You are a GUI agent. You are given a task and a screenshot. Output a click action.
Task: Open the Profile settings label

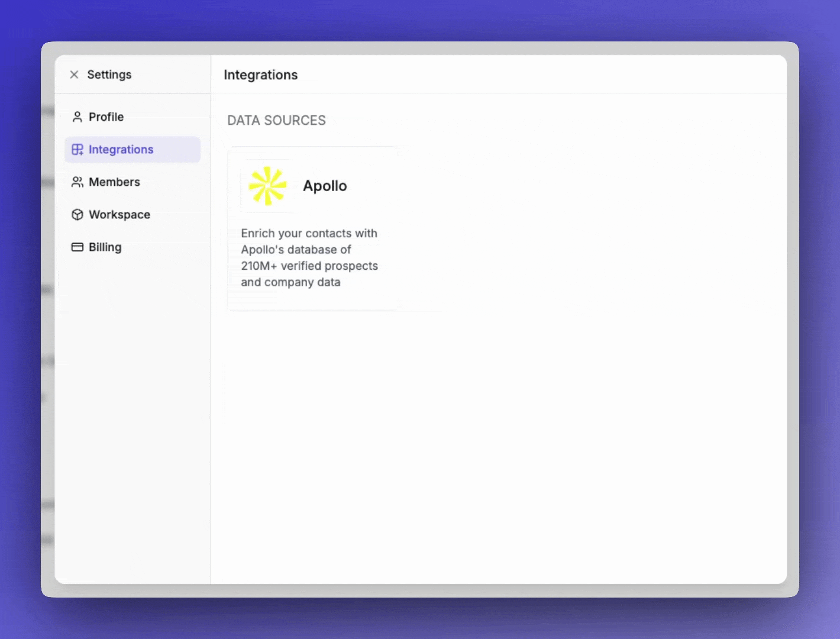pyautogui.click(x=106, y=117)
